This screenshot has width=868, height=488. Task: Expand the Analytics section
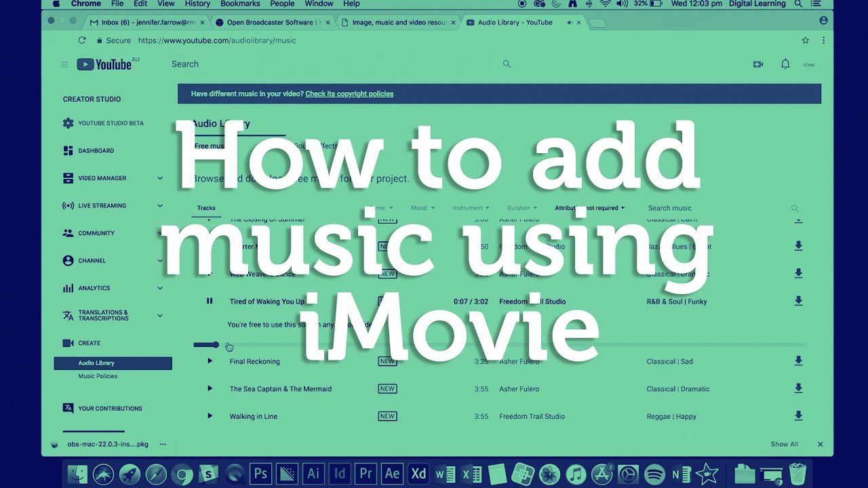pyautogui.click(x=160, y=288)
